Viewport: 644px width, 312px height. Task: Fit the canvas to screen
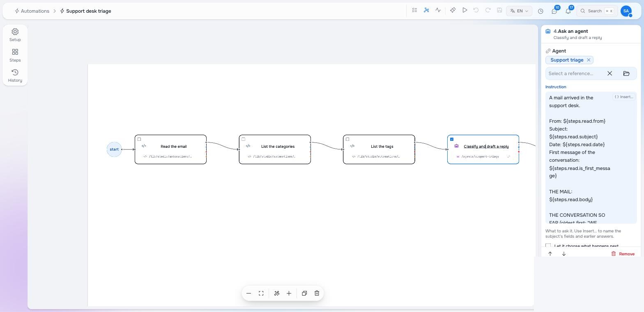point(261,293)
